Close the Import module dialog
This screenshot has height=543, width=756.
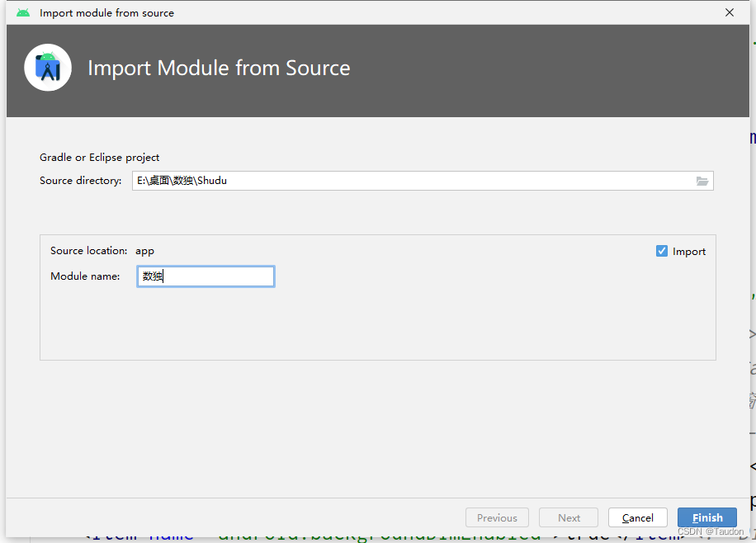click(x=730, y=12)
